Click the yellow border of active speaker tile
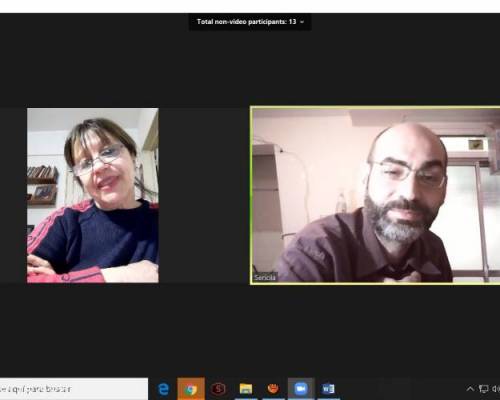 pyautogui.click(x=375, y=107)
